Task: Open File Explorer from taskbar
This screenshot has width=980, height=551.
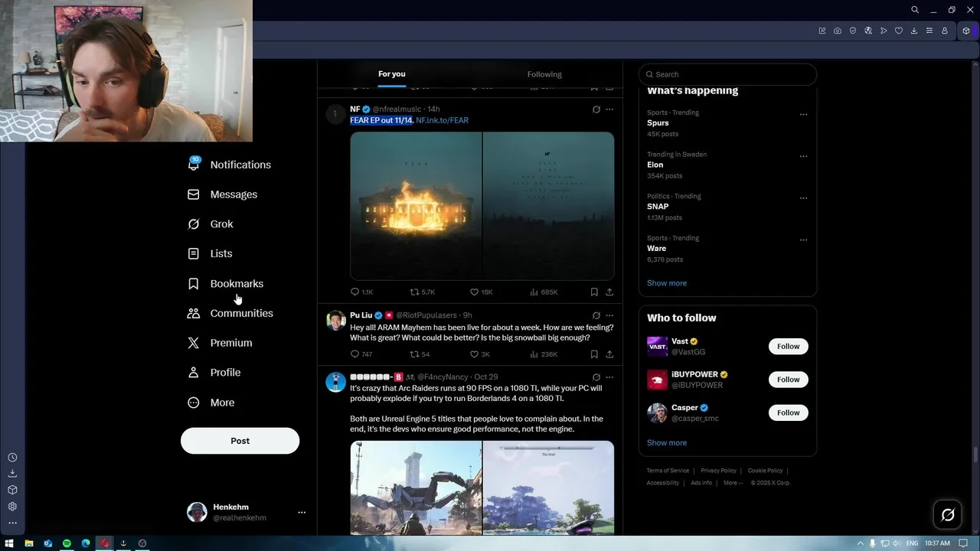Action: click(x=29, y=543)
